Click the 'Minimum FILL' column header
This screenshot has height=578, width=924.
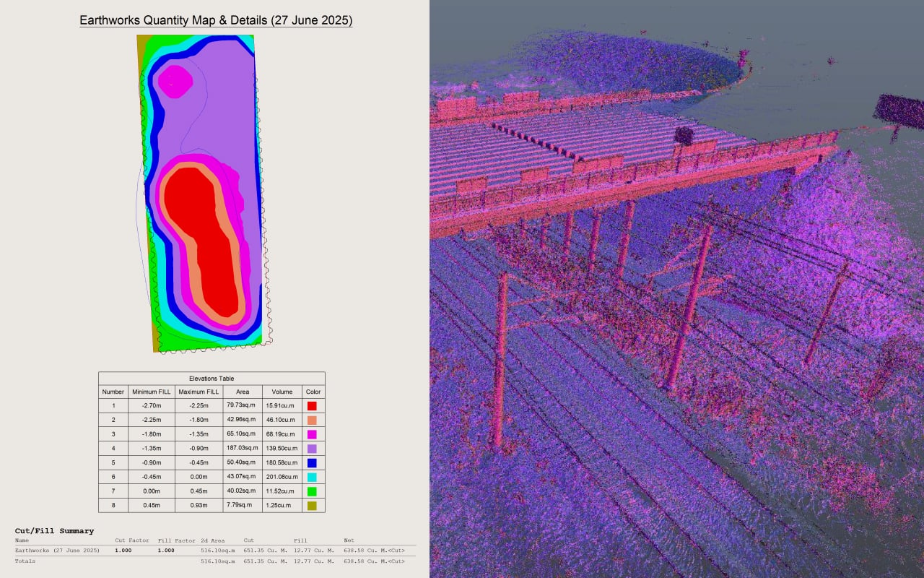click(x=152, y=392)
